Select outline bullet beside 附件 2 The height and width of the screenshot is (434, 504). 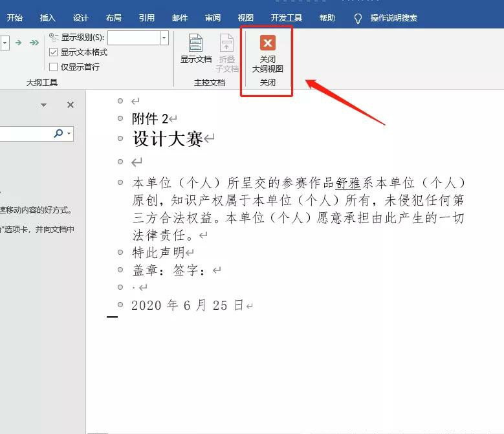point(120,118)
